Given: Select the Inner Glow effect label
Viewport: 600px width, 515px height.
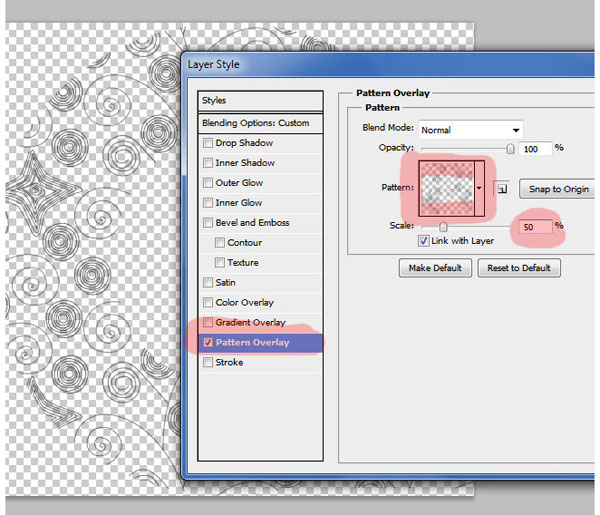Looking at the screenshot, I should coord(239,203).
